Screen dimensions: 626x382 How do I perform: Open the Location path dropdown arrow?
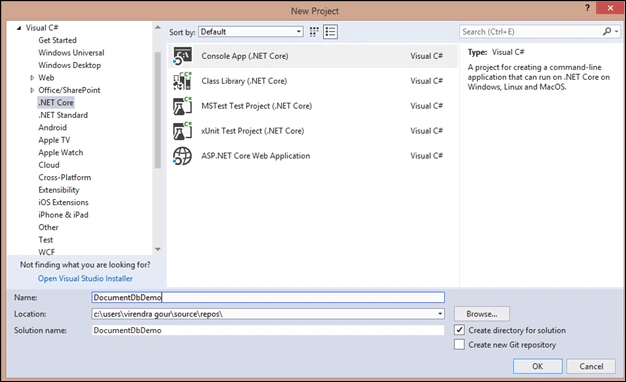click(x=440, y=314)
